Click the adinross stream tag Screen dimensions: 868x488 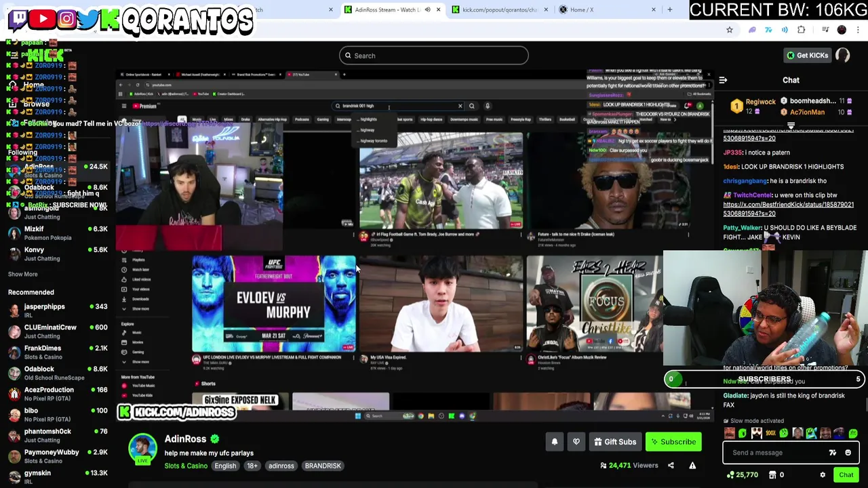point(281,466)
